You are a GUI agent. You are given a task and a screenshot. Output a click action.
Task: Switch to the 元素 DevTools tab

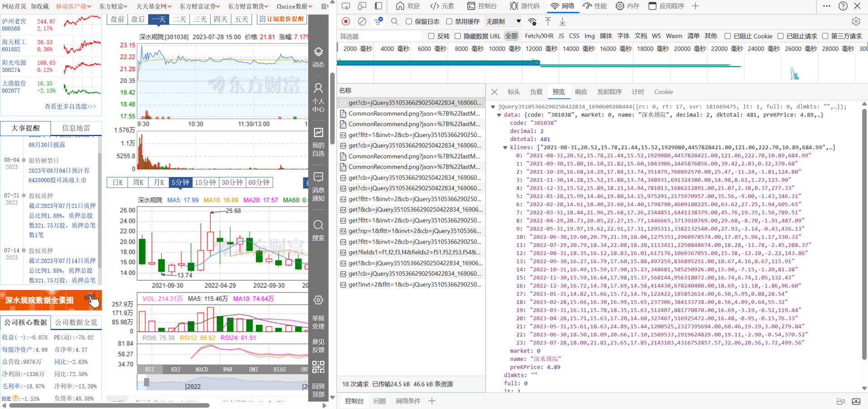pyautogui.click(x=442, y=6)
